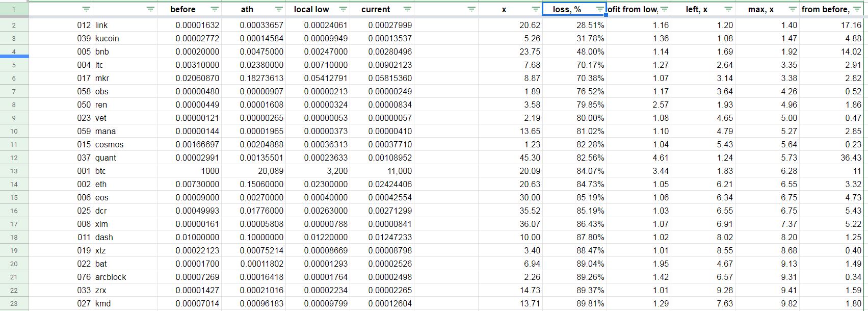Click bat's left x value 4.67
868x311 pixels.
coord(703,264)
